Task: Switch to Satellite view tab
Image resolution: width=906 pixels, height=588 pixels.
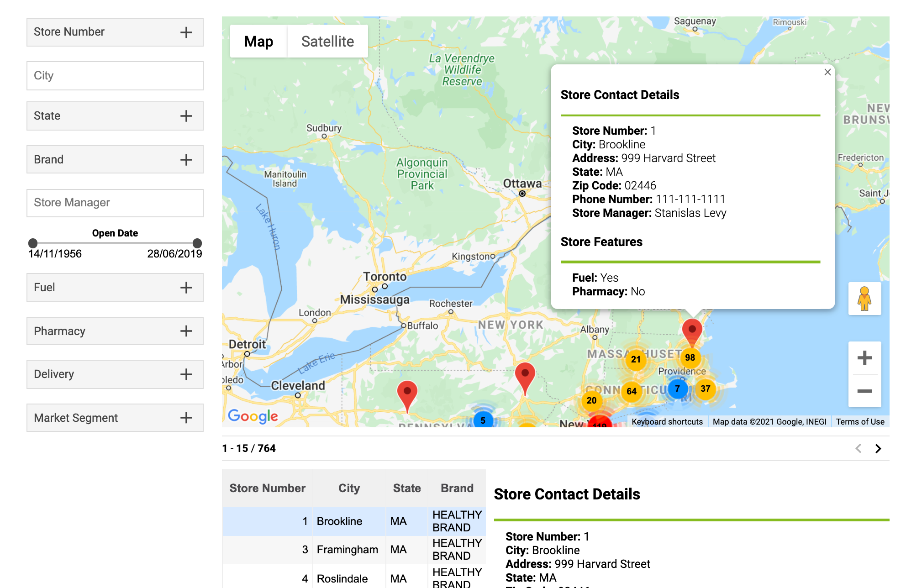Action: point(327,42)
